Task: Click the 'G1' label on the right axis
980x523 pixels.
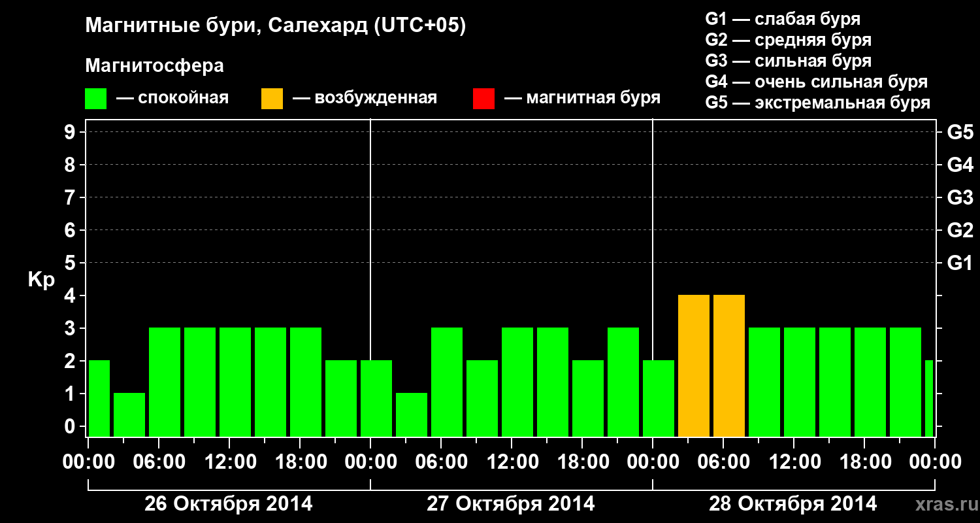Action: [x=960, y=263]
